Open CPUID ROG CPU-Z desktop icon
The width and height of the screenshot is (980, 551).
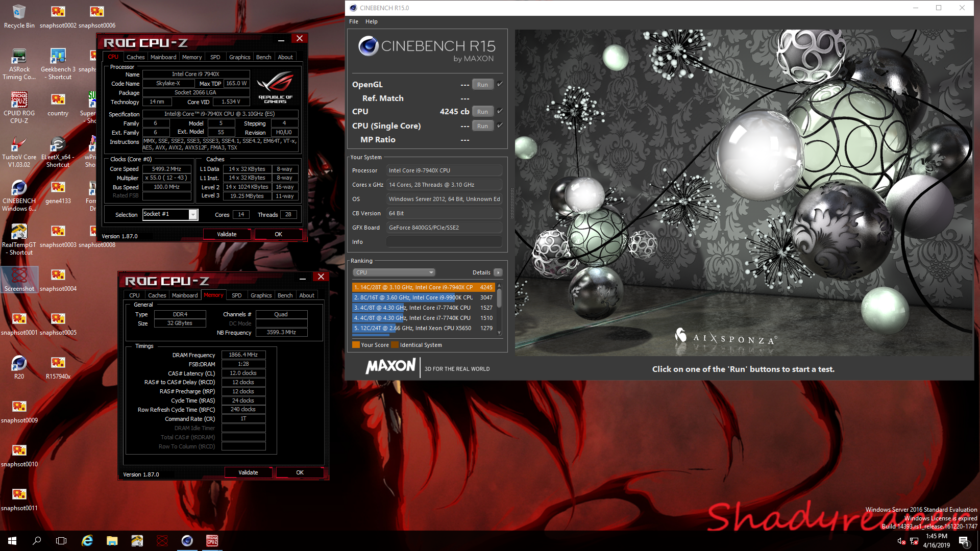pyautogui.click(x=19, y=108)
